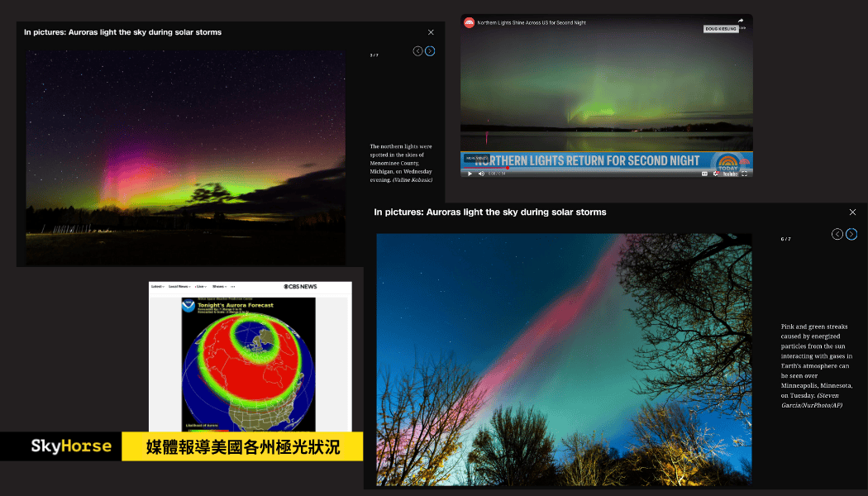The image size is (868, 496).
Task: Open YouTube player settings gear
Action: tap(716, 174)
